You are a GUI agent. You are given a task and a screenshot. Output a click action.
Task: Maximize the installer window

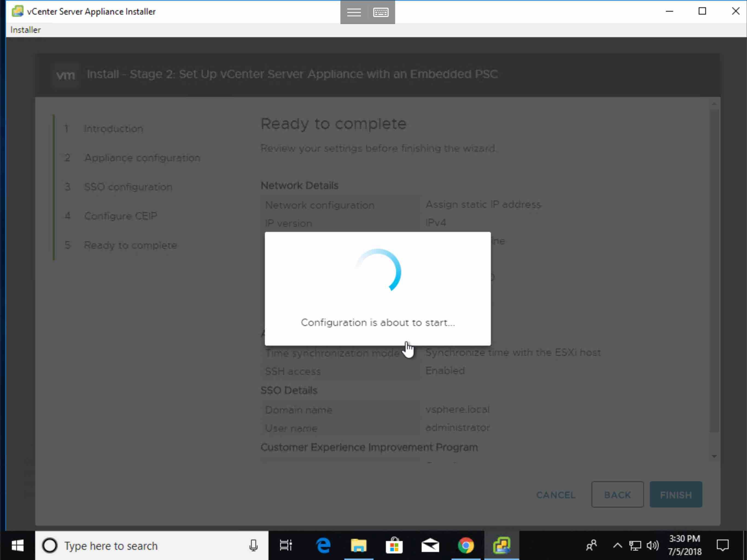702,11
